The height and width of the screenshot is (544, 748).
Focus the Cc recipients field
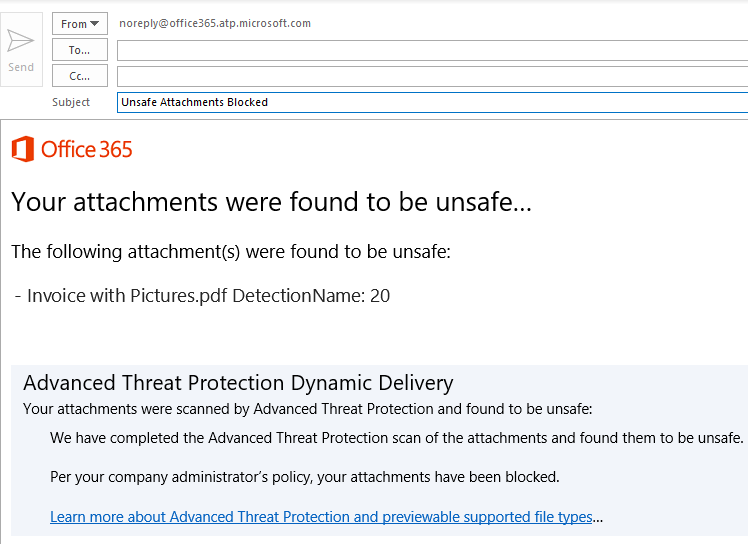[432, 76]
